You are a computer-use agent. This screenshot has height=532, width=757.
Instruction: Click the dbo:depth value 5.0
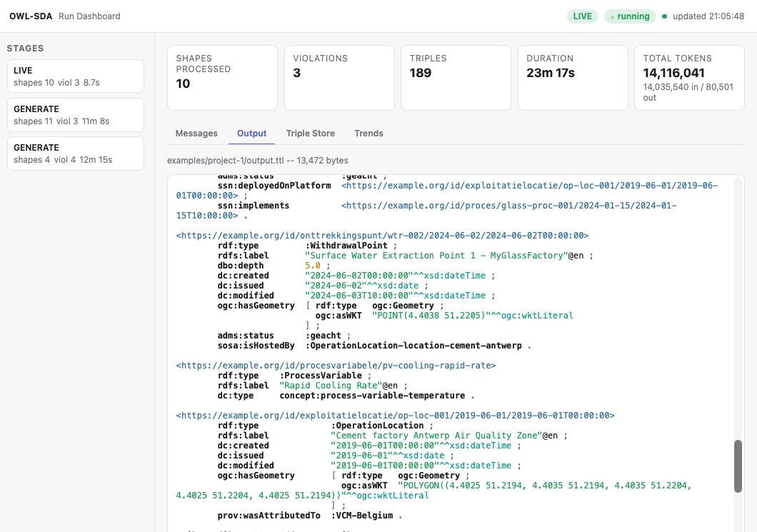point(313,266)
